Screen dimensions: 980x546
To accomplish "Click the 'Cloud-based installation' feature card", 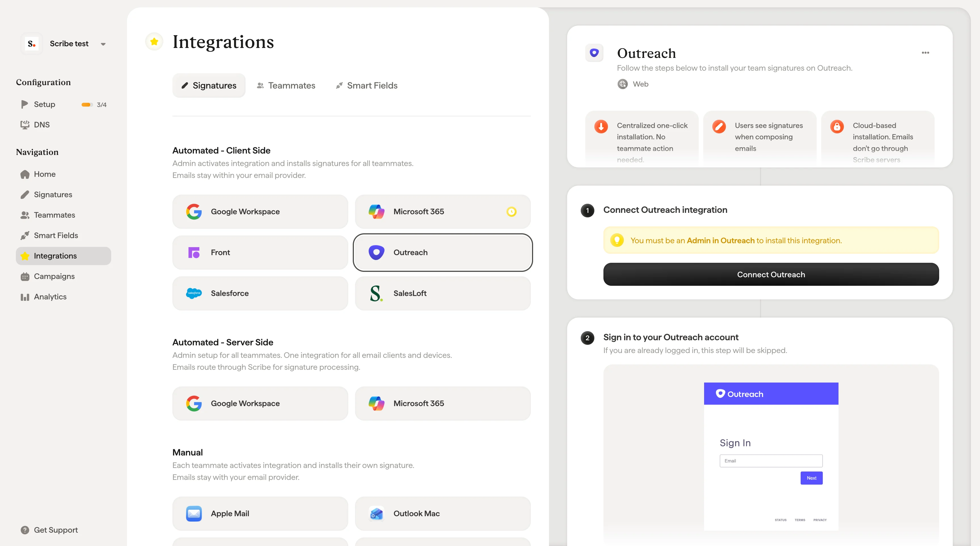I will [878, 138].
